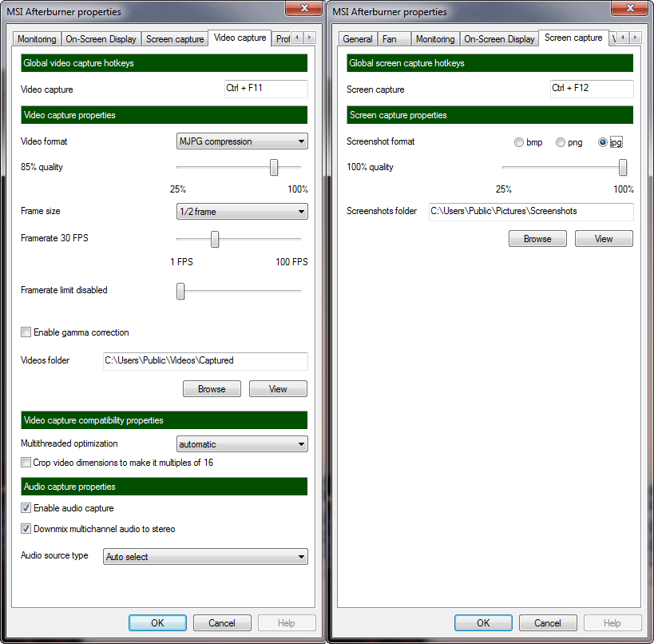Click Browse for Screenshots folder

537,239
